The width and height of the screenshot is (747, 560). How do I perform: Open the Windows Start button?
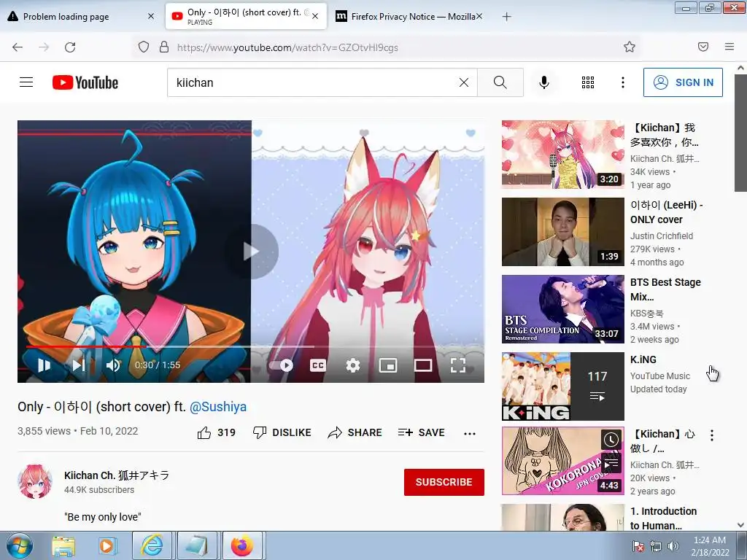click(19, 545)
